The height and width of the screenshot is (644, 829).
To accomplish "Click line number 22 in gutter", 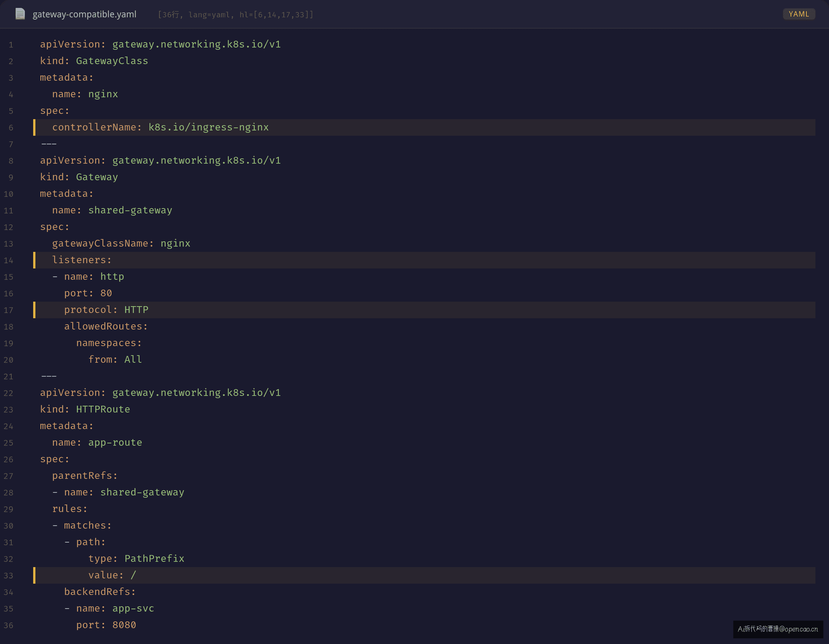I will (8, 393).
